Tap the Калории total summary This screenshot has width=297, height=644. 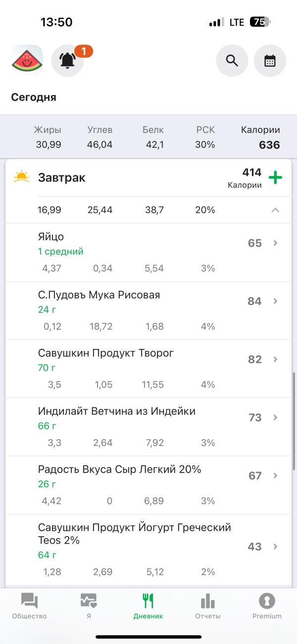pos(261,138)
